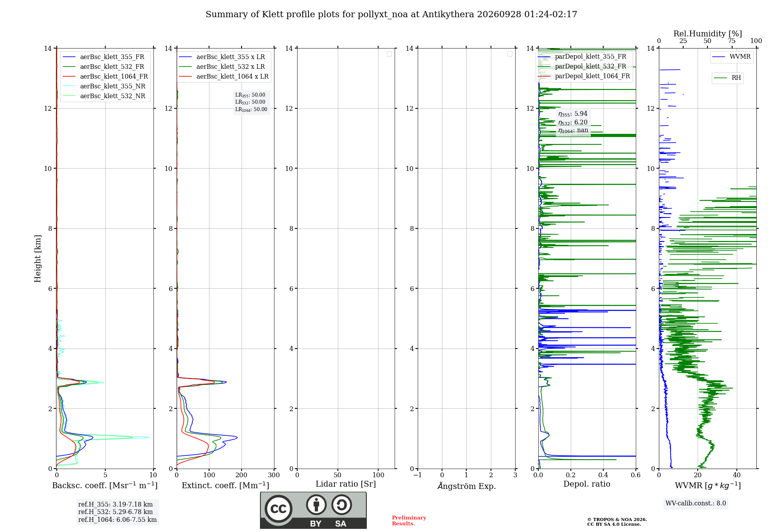The height and width of the screenshot is (532, 783).
Task: Click the Lidar ratio [Sr] axis label
Action: click(346, 484)
